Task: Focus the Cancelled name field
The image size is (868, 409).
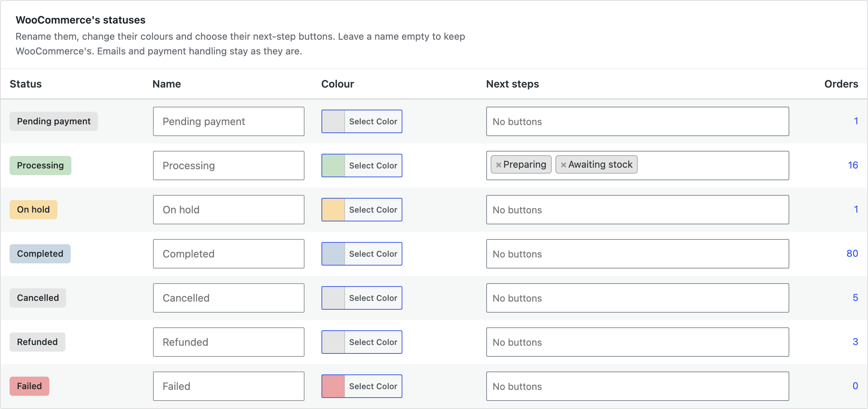Action: 229,298
